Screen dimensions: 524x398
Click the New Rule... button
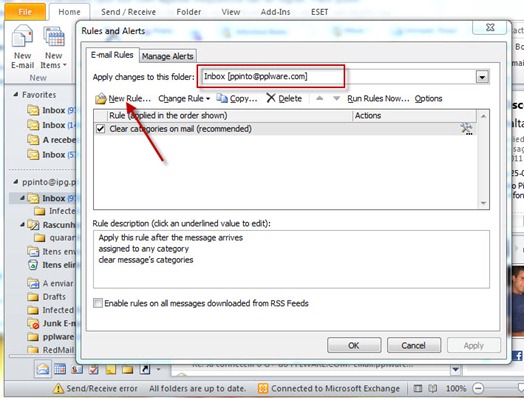pos(123,99)
